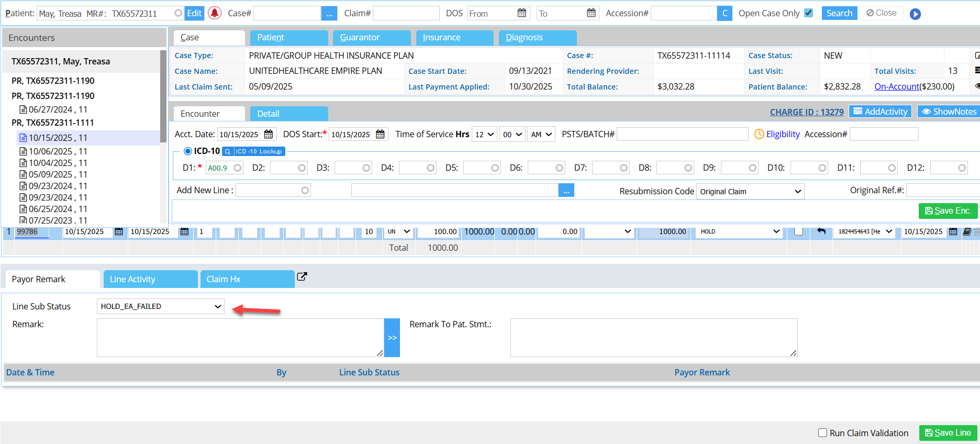Screen dimensions: 980x444
Task: Click the red alert bell icon
Action: (x=215, y=13)
